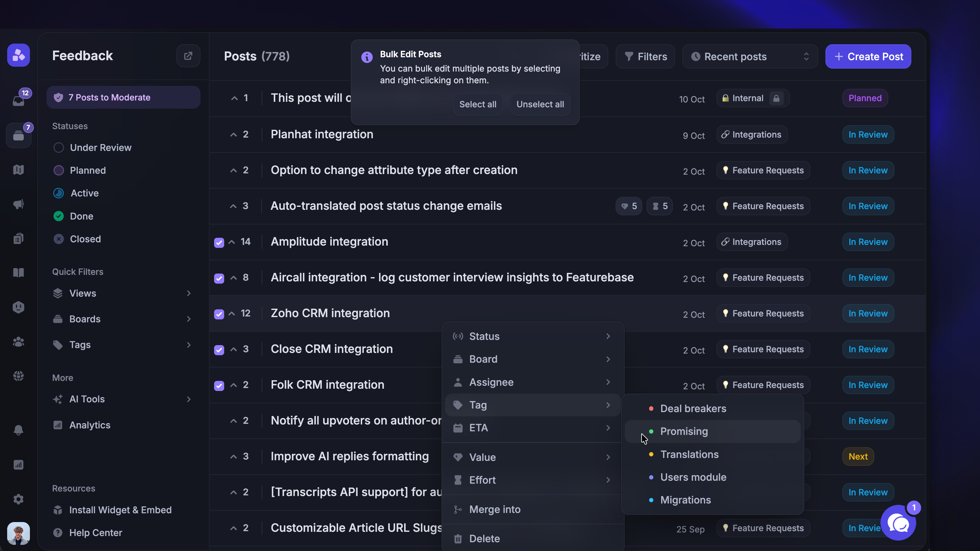Image resolution: width=980 pixels, height=551 pixels.
Task: Uncheck the Amplitude integration checkbox
Action: [x=219, y=242]
